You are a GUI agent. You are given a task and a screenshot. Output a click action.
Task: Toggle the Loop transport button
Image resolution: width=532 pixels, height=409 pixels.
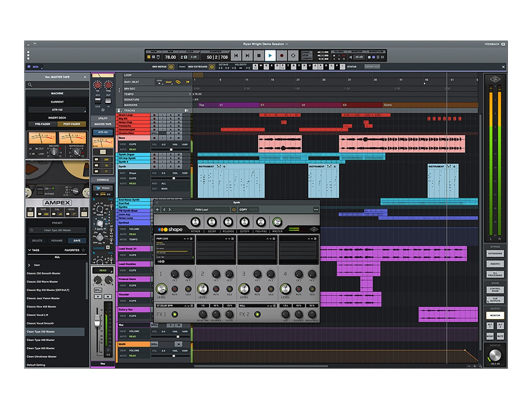[x=293, y=55]
